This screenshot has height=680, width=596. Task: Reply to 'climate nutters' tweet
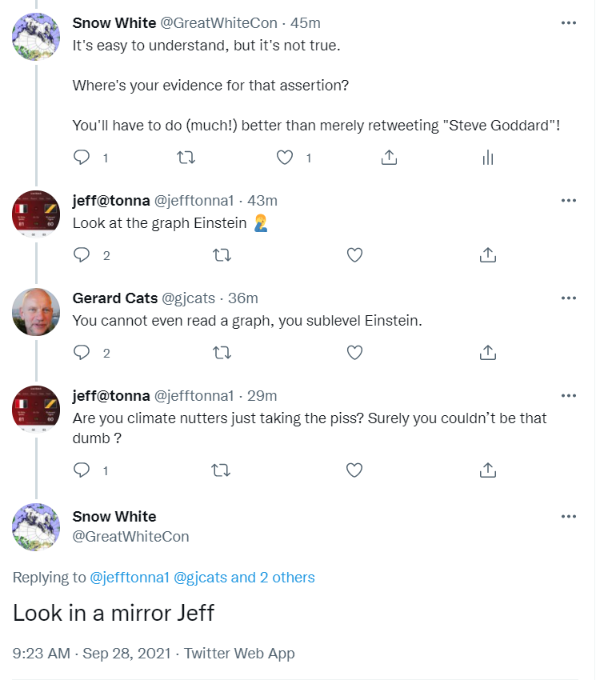[x=82, y=470]
